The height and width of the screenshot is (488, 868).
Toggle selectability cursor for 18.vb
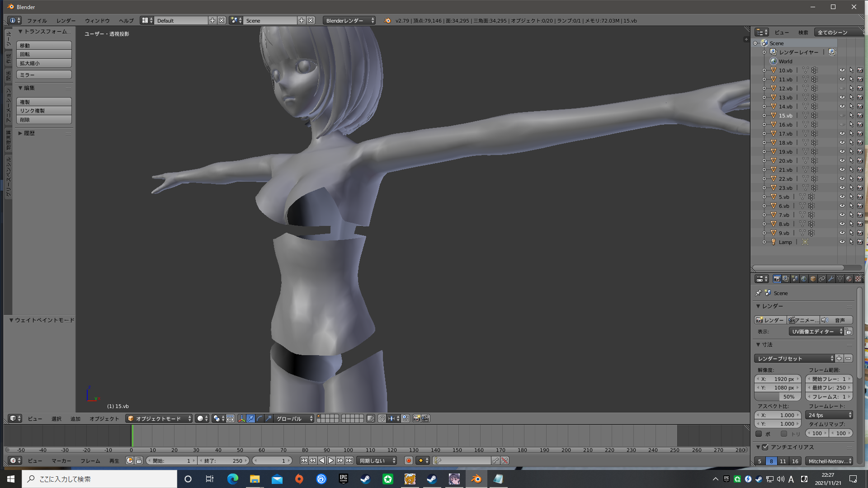pyautogui.click(x=851, y=142)
